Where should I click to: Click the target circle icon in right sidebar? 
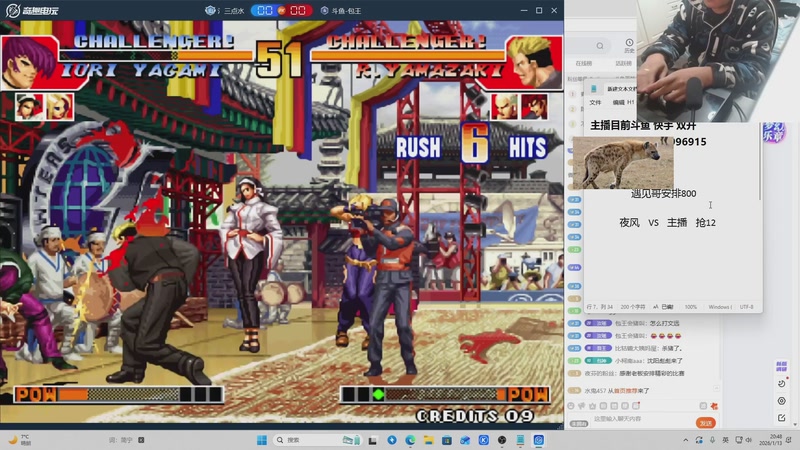[781, 401]
